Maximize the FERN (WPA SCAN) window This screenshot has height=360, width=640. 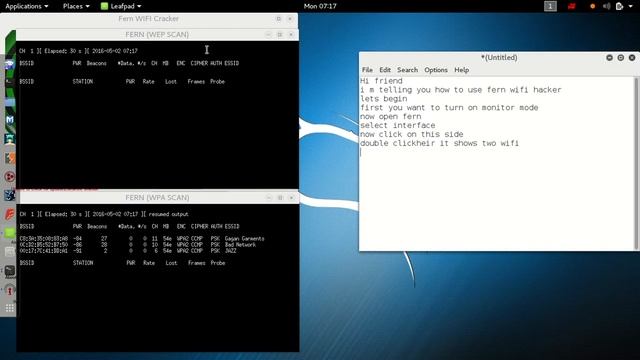pyautogui.click(x=280, y=198)
